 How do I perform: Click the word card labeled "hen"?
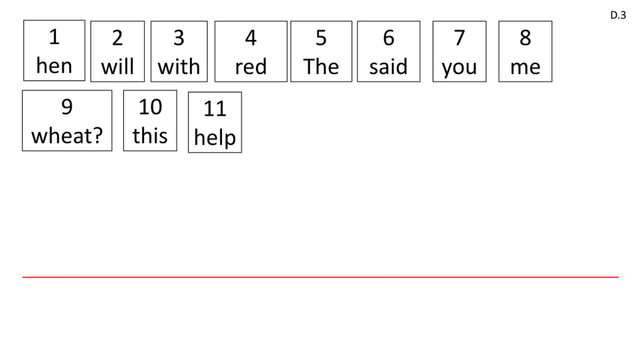(54, 51)
